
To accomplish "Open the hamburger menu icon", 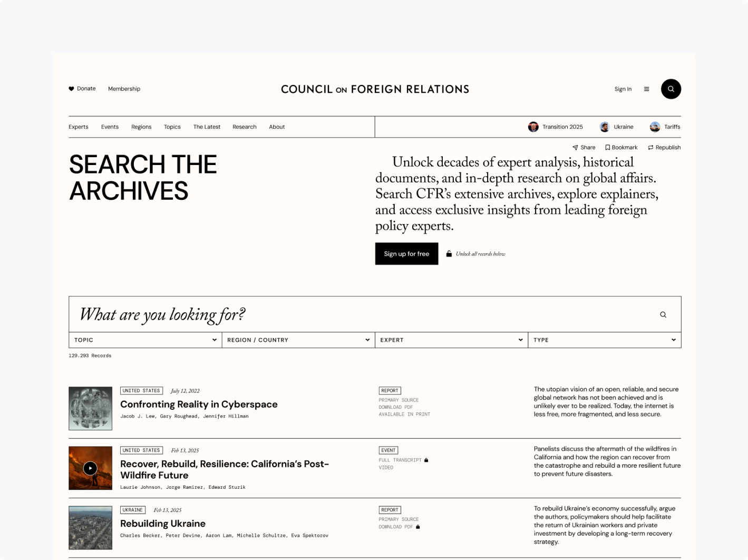I will 646,89.
